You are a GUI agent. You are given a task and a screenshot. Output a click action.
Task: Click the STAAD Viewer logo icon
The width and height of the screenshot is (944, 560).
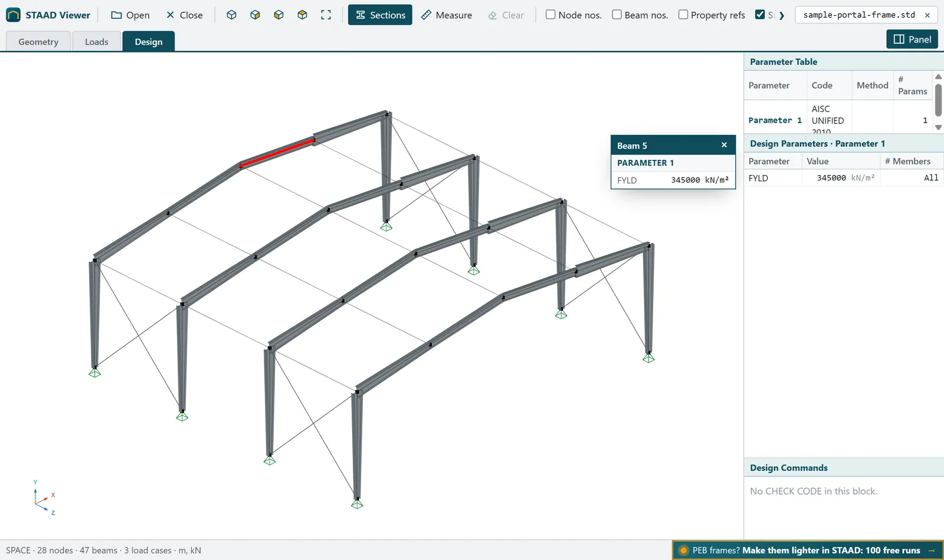coord(13,15)
